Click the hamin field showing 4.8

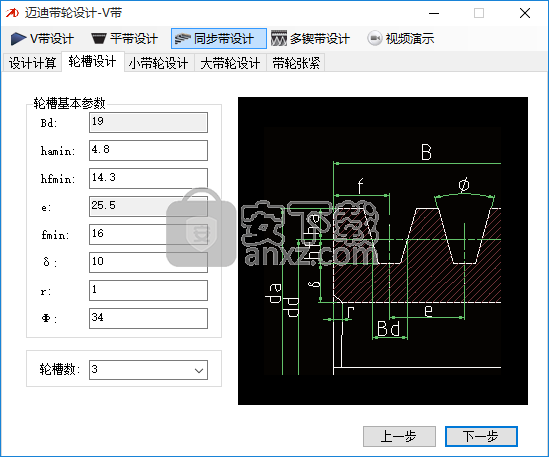click(148, 150)
